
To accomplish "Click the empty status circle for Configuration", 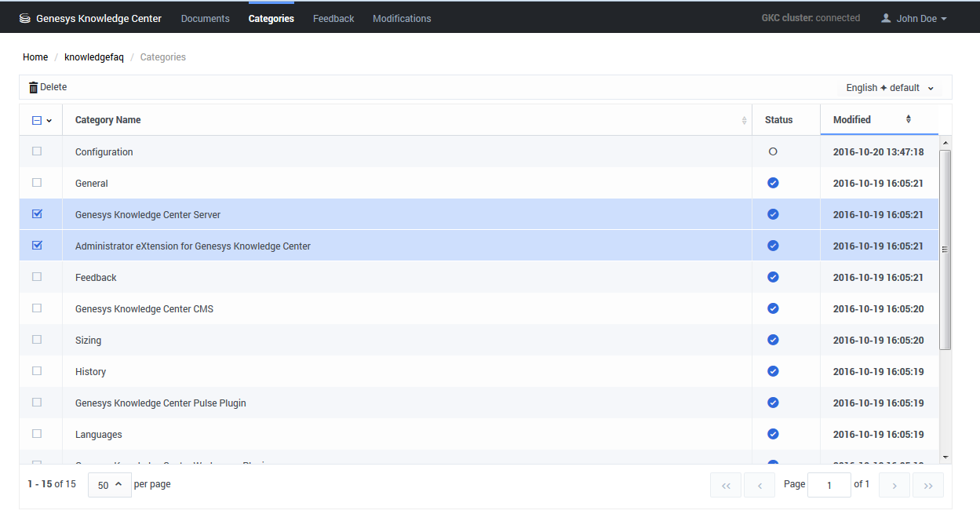I will (x=773, y=151).
